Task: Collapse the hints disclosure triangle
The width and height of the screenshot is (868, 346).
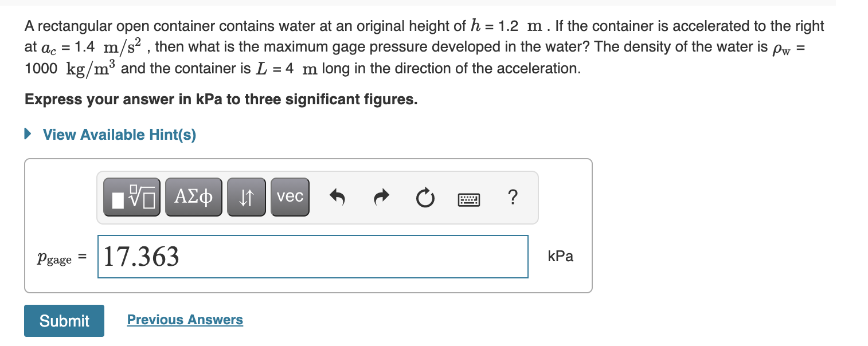Action: (27, 135)
